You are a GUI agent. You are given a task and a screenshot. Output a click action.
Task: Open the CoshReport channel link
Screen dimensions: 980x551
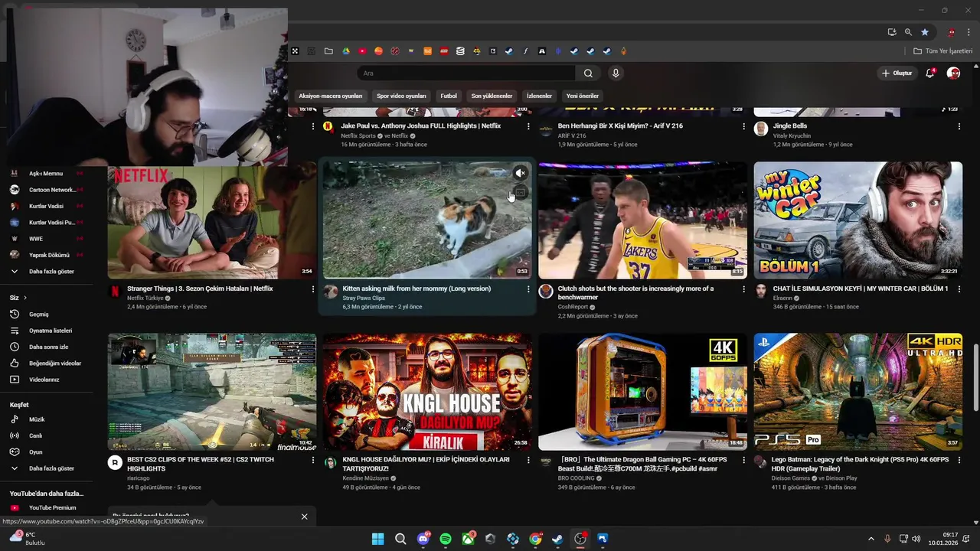click(x=573, y=307)
